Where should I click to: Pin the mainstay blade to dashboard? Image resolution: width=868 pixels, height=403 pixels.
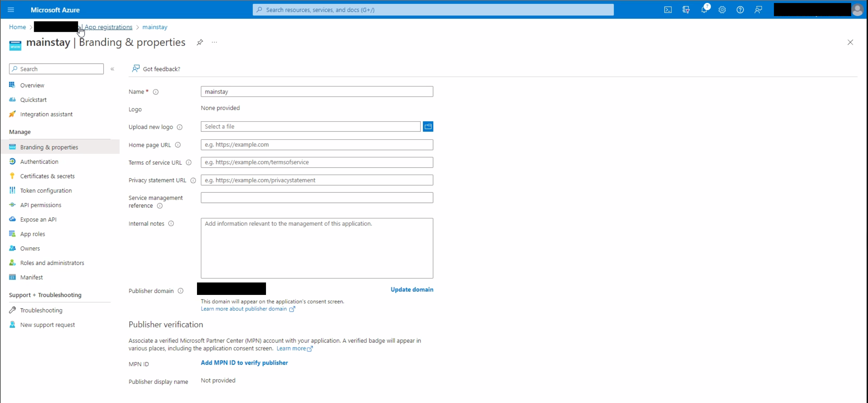click(200, 42)
